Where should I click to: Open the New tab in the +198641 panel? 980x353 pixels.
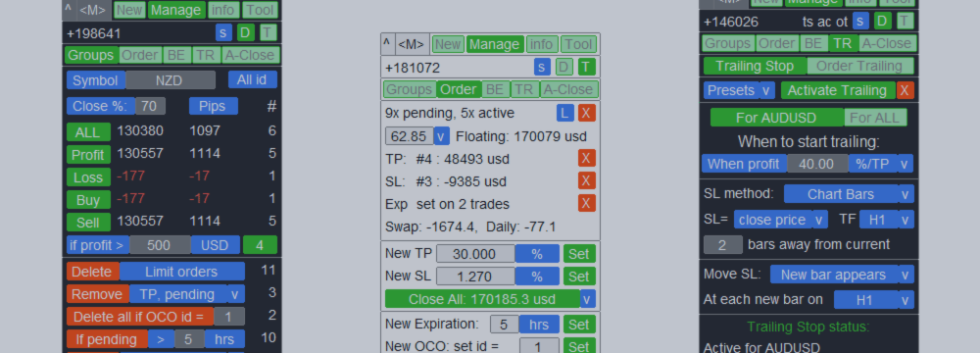(x=129, y=10)
